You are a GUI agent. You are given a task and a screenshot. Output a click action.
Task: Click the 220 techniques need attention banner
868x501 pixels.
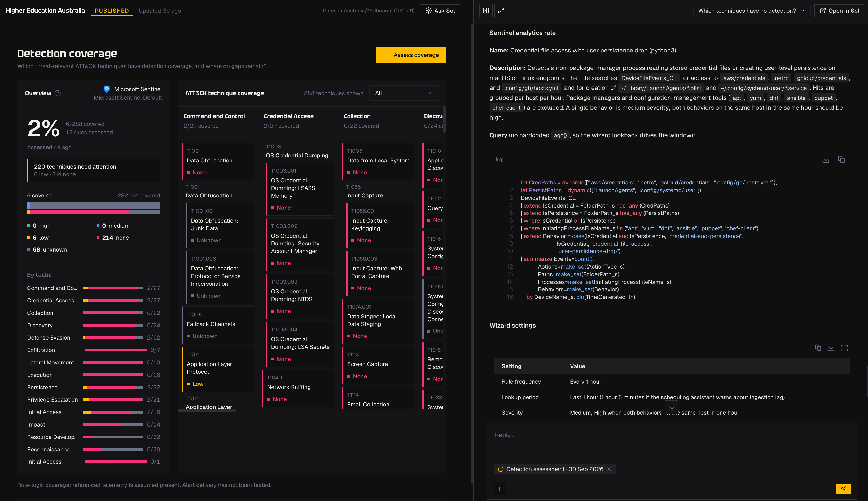(x=94, y=170)
